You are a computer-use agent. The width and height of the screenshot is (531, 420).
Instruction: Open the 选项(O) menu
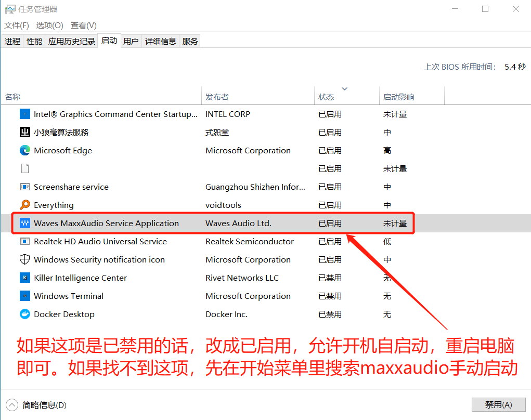50,25
